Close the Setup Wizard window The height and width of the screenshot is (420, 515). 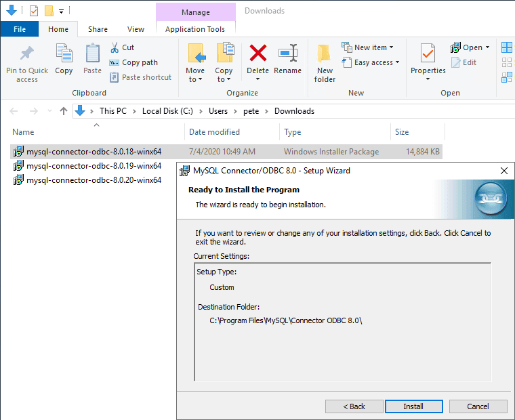pyautogui.click(x=504, y=171)
